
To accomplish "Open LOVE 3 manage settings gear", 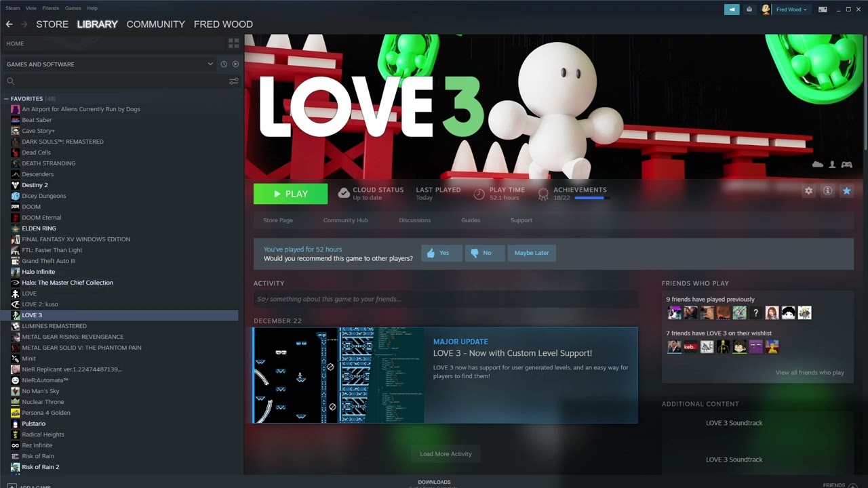I will coord(808,191).
